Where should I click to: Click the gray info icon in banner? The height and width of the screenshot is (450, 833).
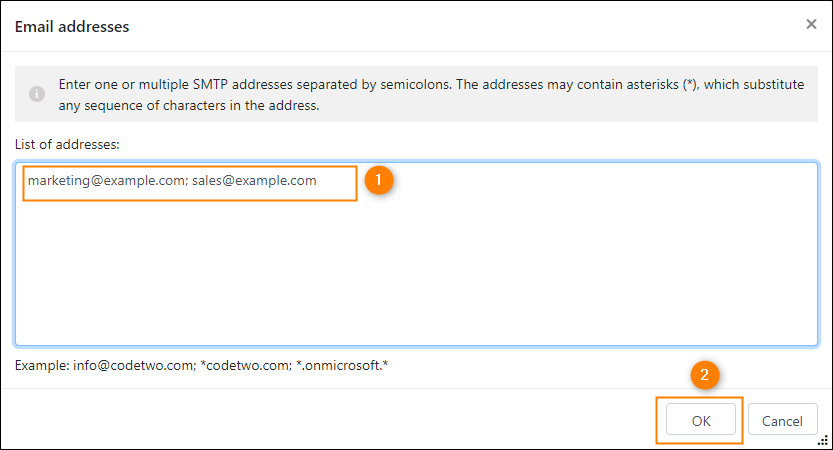(x=37, y=94)
